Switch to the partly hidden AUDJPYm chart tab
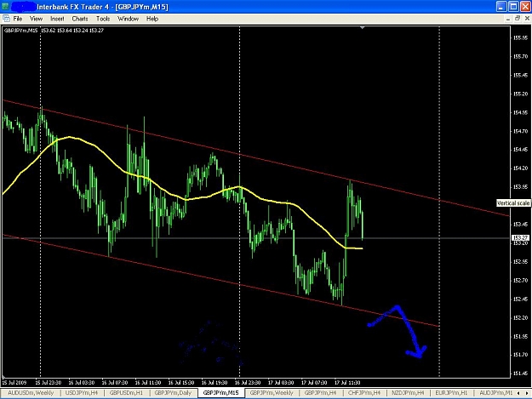Viewport: 532px width, 399px height. coord(495,393)
